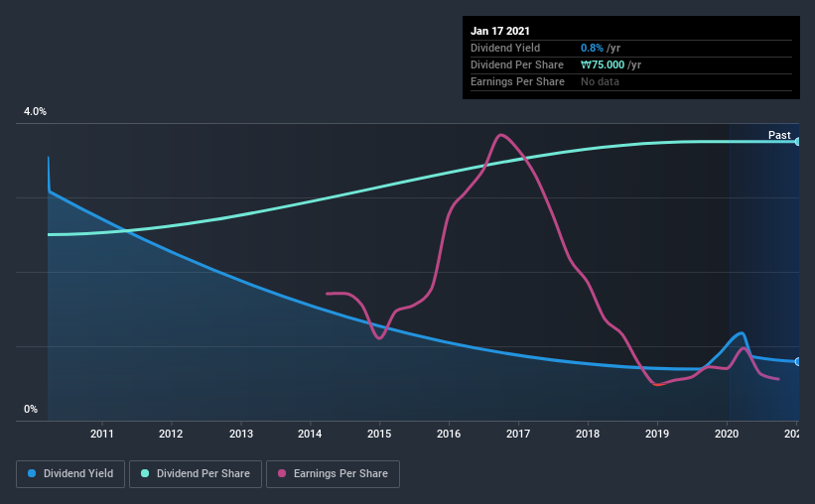Select the Dividend Yield endpoint marker

[x=798, y=362]
